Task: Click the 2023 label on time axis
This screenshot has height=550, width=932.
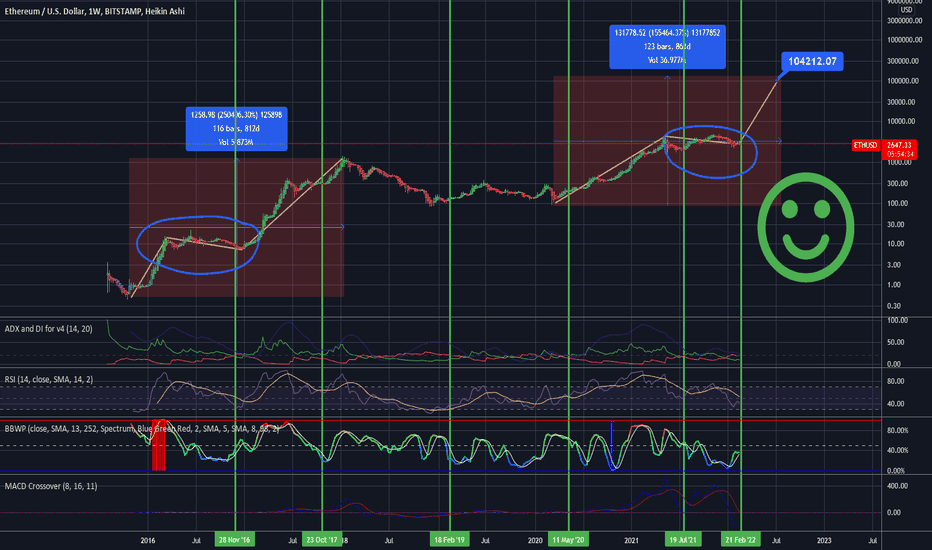Action: point(824,540)
